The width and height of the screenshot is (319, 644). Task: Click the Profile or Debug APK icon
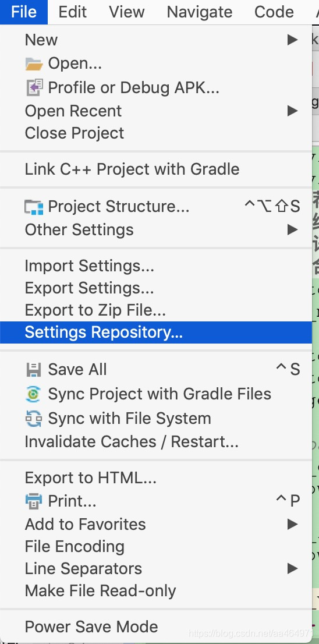point(34,87)
